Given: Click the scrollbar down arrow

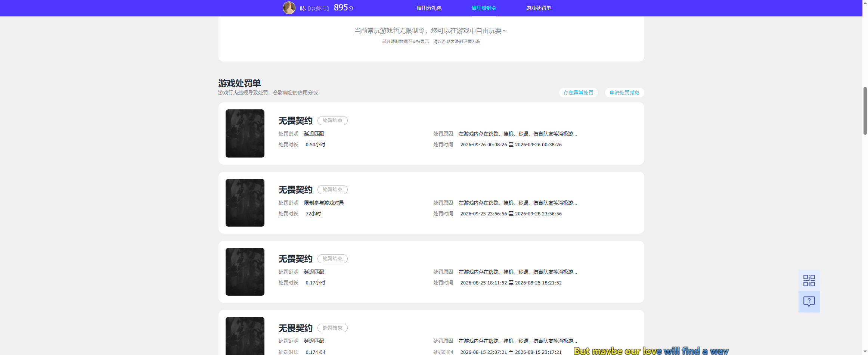Looking at the screenshot, I should pos(865,352).
